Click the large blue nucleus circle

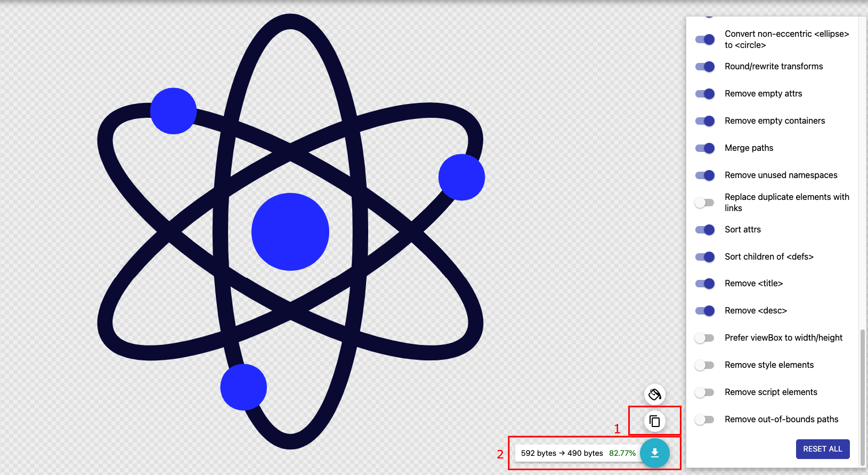tap(290, 232)
